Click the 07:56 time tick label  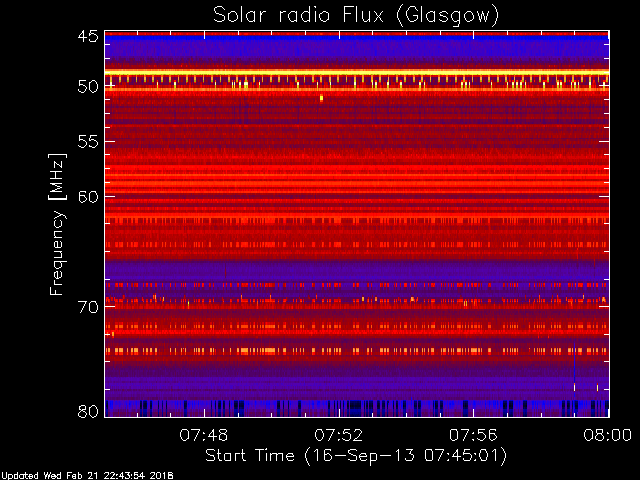(473, 435)
